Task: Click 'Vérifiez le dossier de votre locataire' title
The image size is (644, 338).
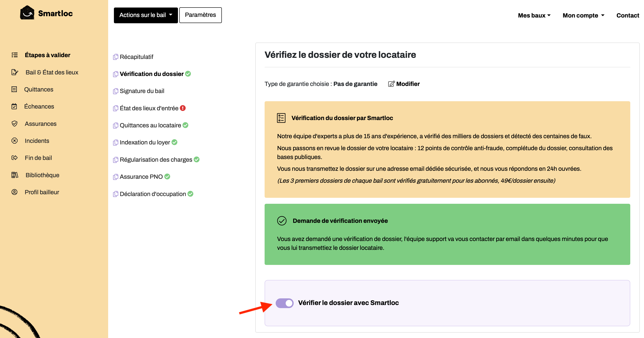Action: [340, 55]
